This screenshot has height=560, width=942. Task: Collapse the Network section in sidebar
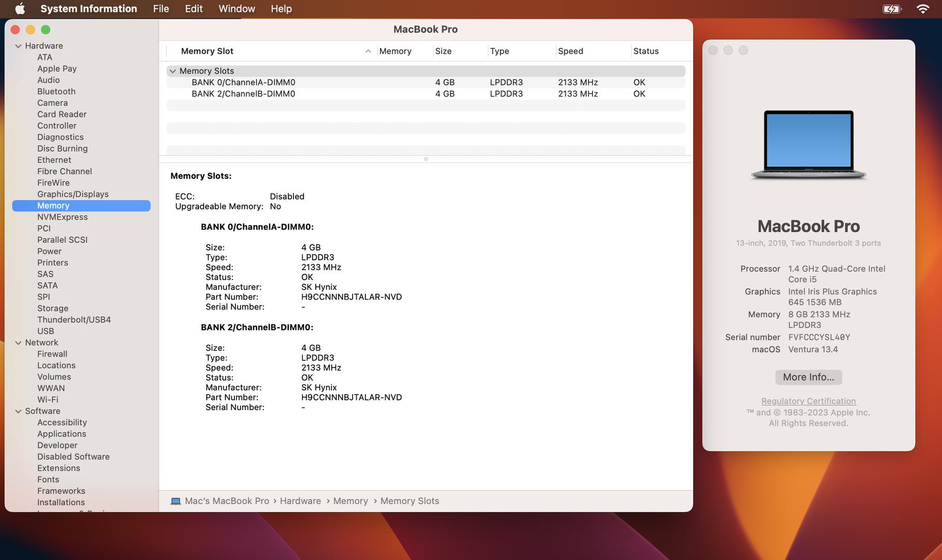18,343
